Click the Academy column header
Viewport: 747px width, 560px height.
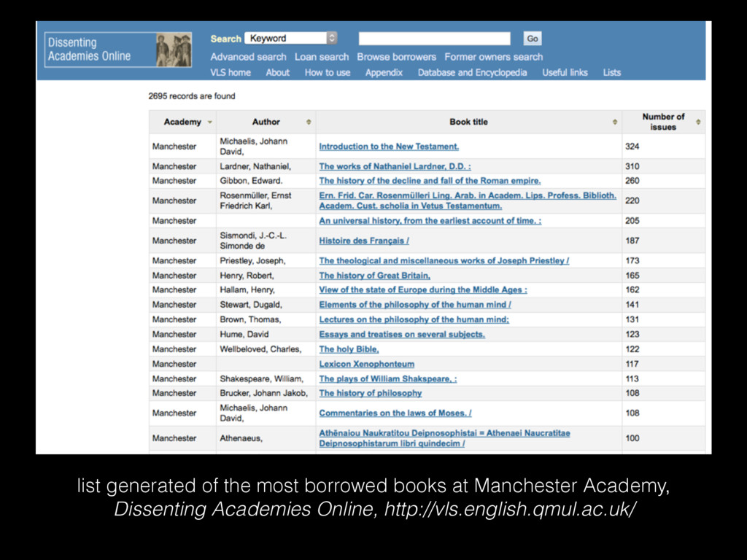[x=182, y=122]
